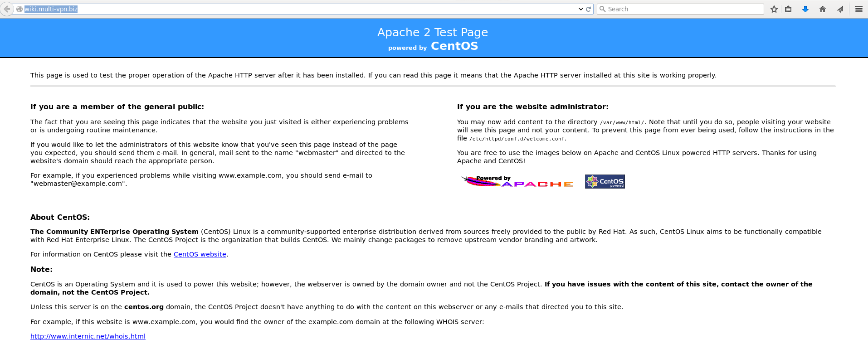Click the /etc/httpd/conf.d/welcome.conf path text
This screenshot has height=344, width=868.
pyautogui.click(x=517, y=139)
